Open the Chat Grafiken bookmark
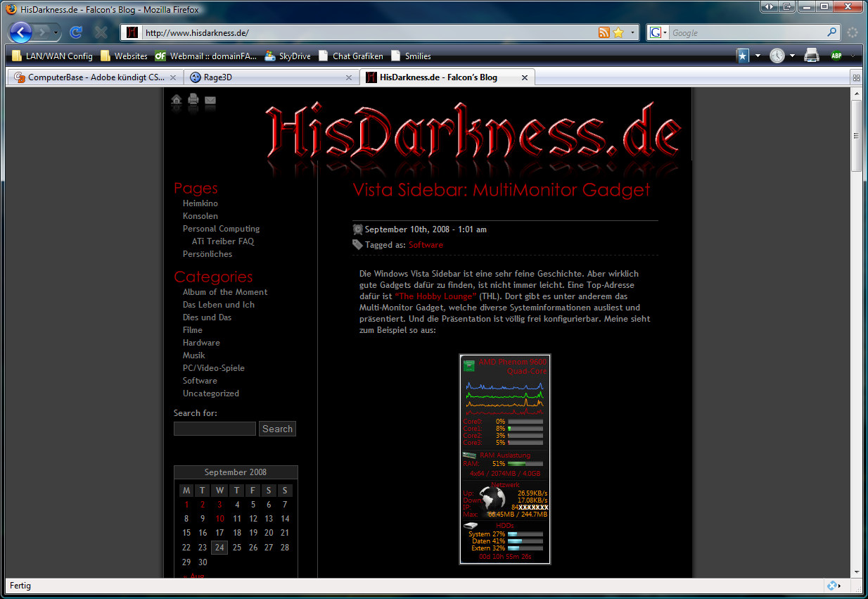Image resolution: width=868 pixels, height=599 pixels. click(350, 56)
